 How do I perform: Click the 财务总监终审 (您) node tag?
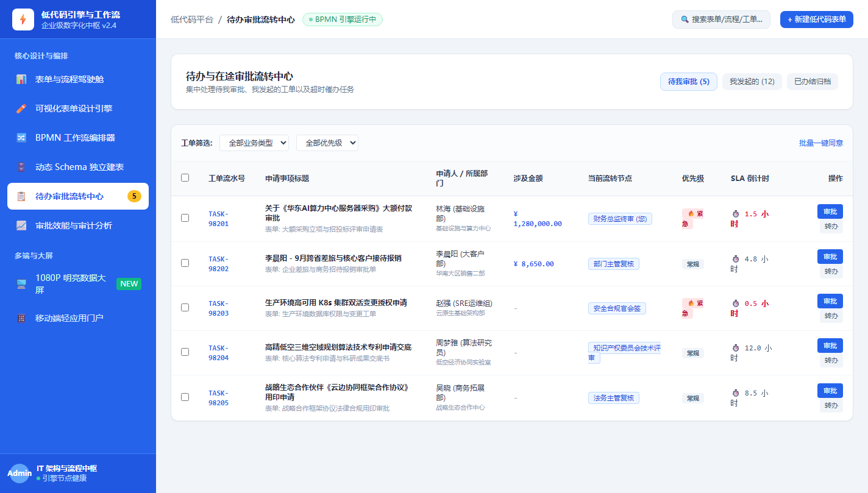coord(620,219)
